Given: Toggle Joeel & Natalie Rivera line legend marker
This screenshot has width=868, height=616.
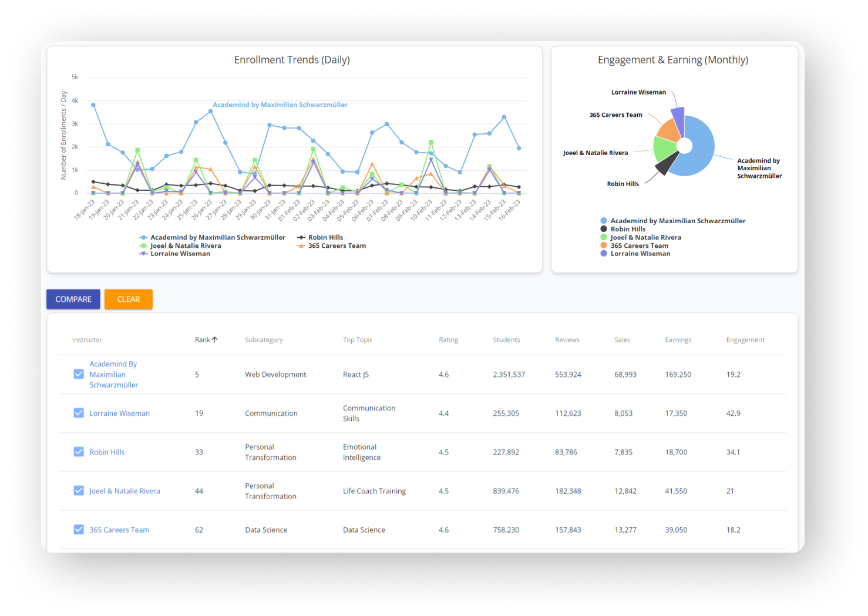Looking at the screenshot, I should click(x=143, y=246).
